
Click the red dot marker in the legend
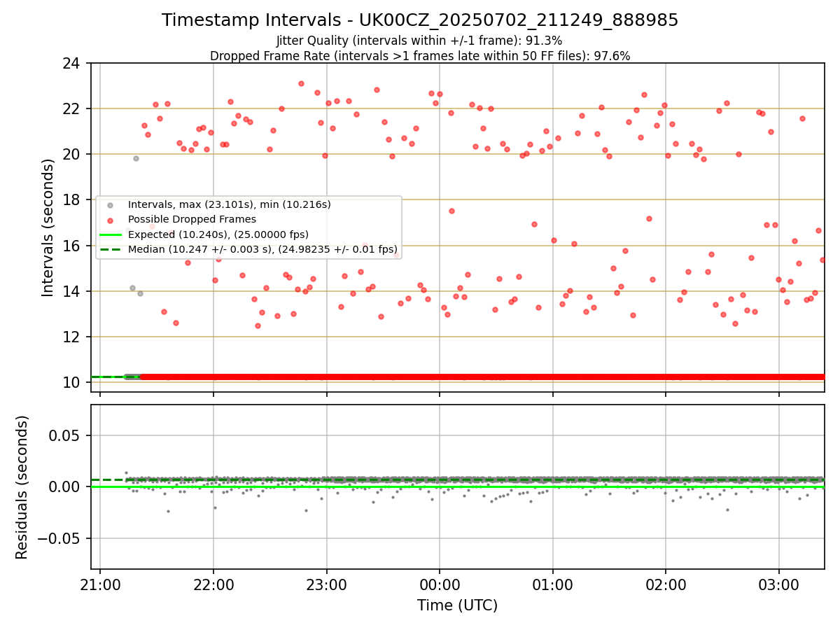coord(110,220)
